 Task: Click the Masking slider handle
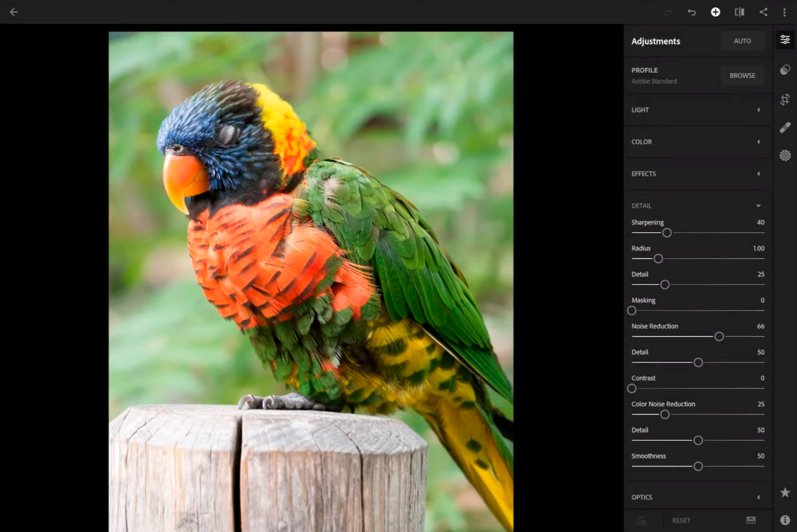tap(632, 311)
